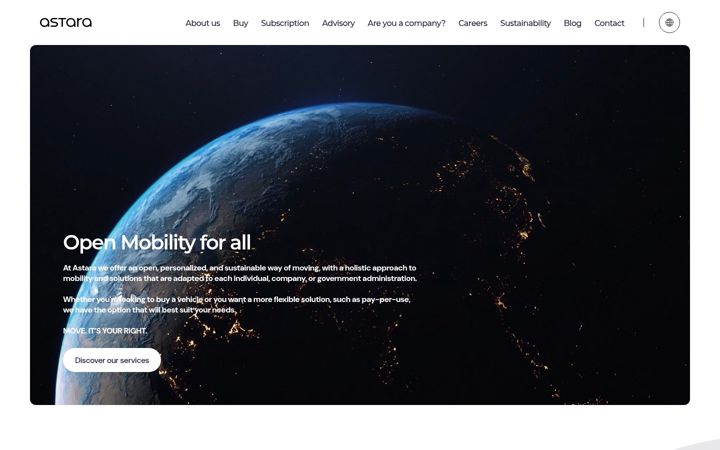The height and width of the screenshot is (450, 720).
Task: Open the Advisory menu item
Action: click(x=338, y=23)
